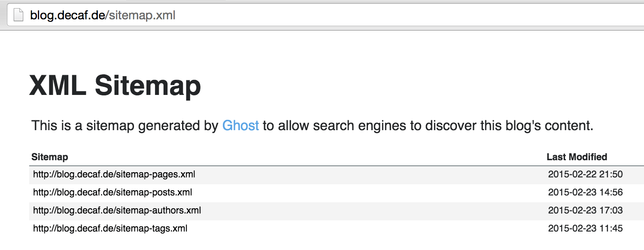Open the sitemap-authors.xml link

pos(117,210)
